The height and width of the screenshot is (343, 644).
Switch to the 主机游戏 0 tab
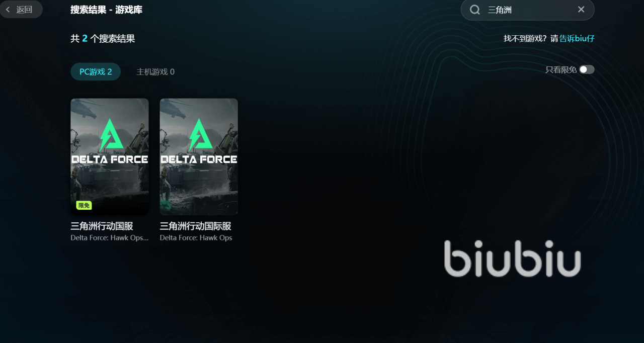pos(155,72)
